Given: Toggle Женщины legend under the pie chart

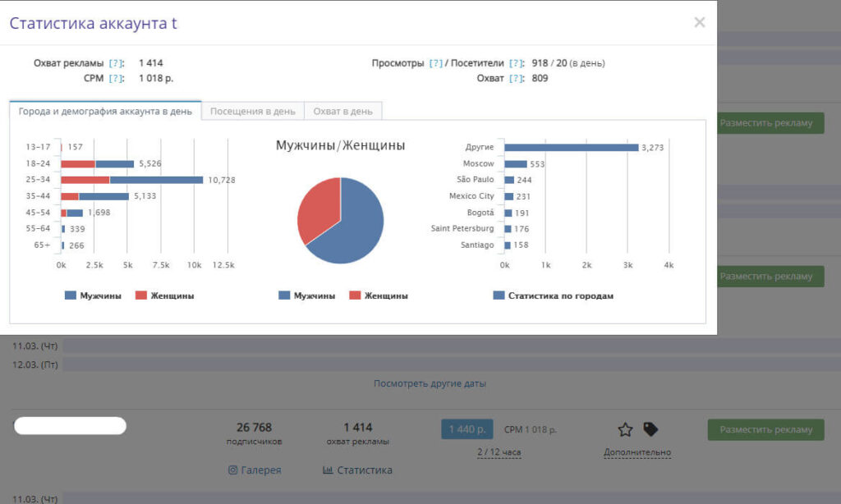Looking at the screenshot, I should (x=378, y=296).
